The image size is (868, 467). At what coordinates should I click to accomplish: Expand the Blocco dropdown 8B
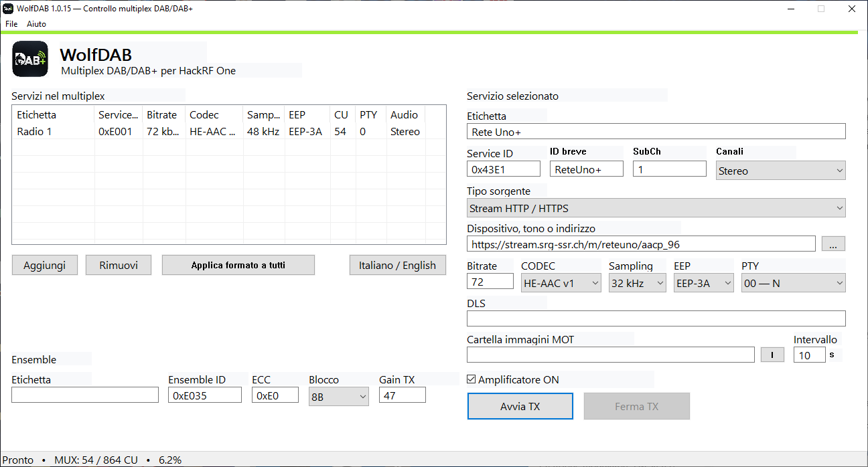pyautogui.click(x=339, y=397)
